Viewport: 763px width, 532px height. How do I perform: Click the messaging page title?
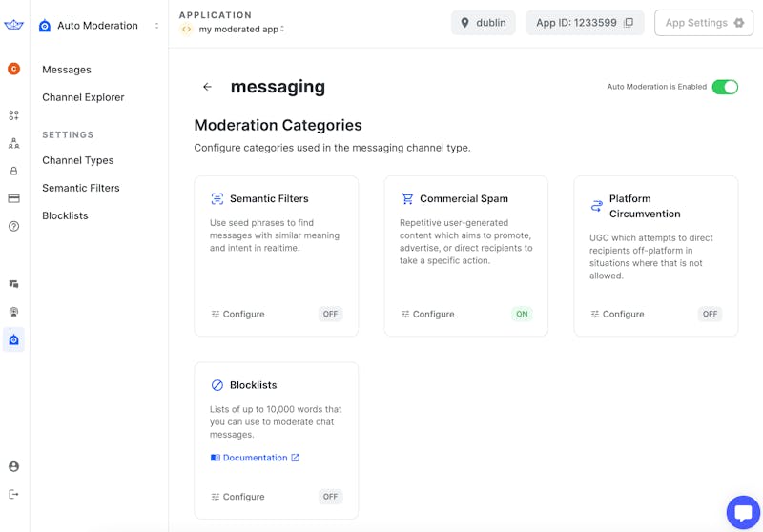[278, 87]
